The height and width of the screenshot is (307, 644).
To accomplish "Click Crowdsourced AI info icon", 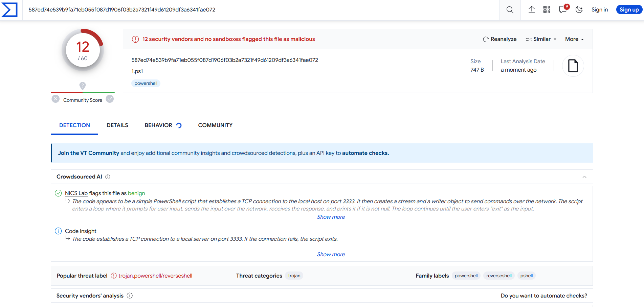I will 108,177.
